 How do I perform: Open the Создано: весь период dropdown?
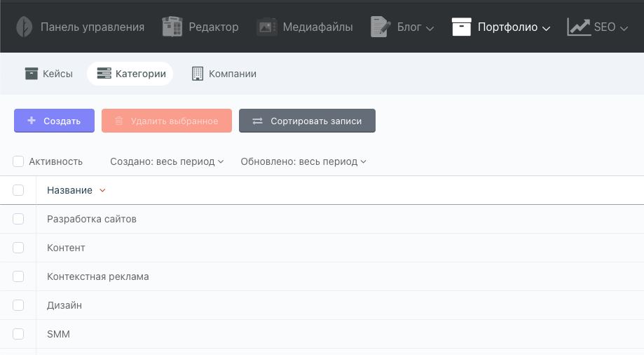[167, 161]
